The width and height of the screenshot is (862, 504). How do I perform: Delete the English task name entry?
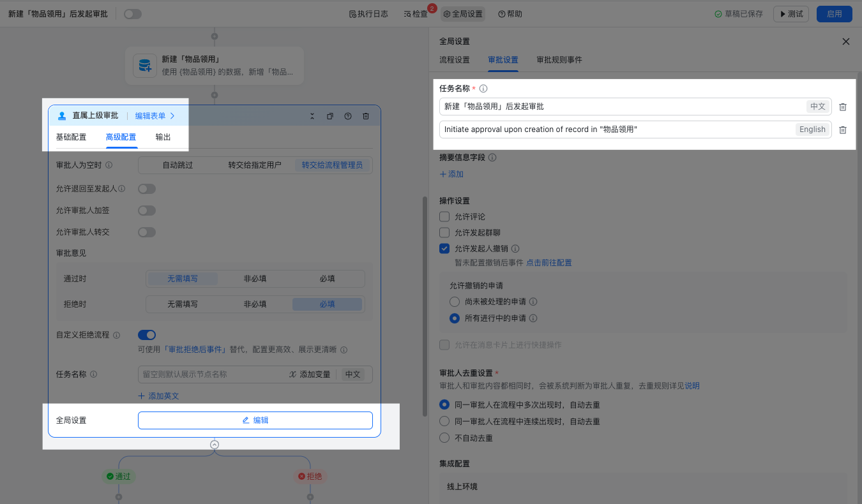pyautogui.click(x=843, y=130)
